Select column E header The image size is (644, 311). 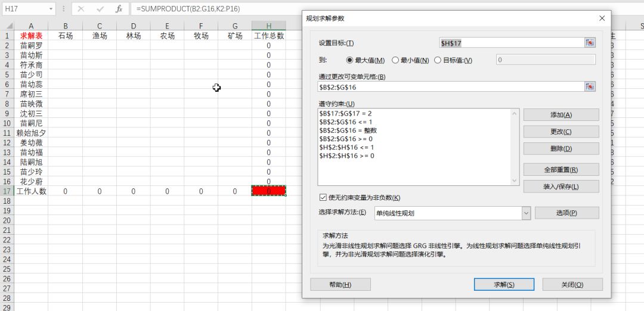click(x=167, y=26)
